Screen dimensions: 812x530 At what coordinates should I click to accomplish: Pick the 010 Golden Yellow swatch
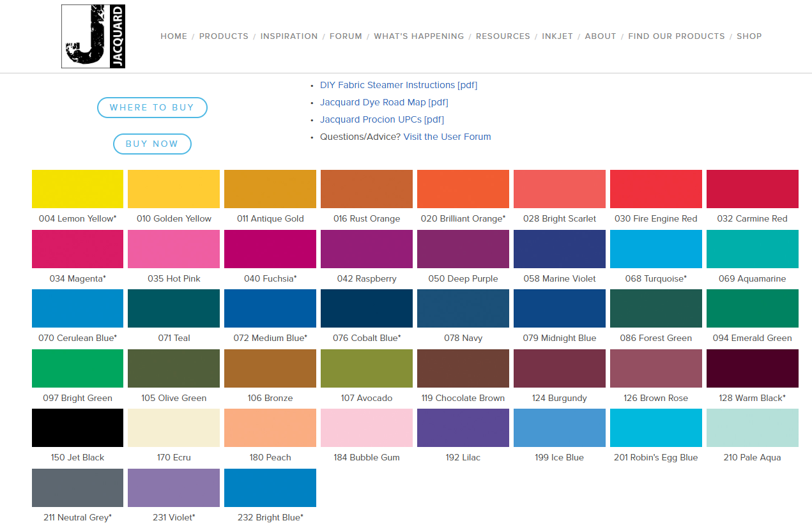[x=174, y=189]
